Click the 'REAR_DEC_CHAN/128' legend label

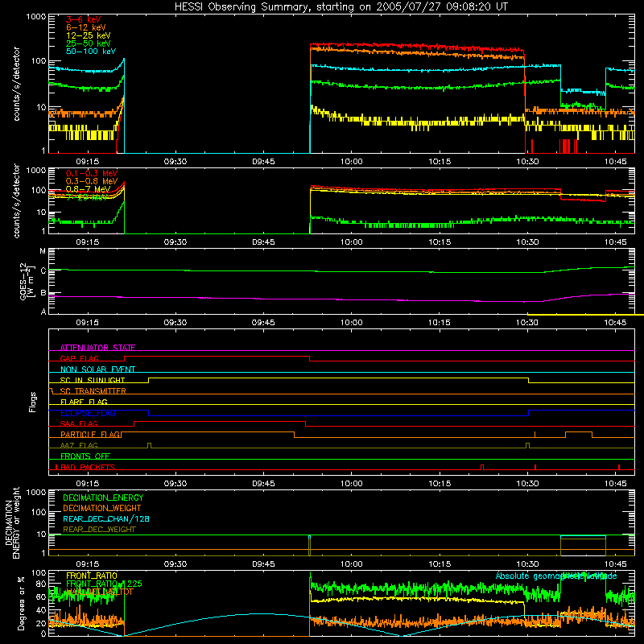click(x=106, y=518)
